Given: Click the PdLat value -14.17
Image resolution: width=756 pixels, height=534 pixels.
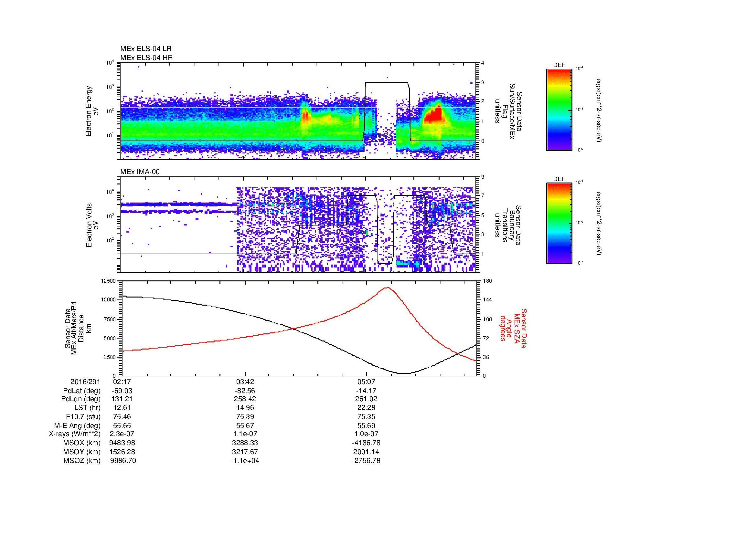Looking at the screenshot, I should [x=366, y=391].
